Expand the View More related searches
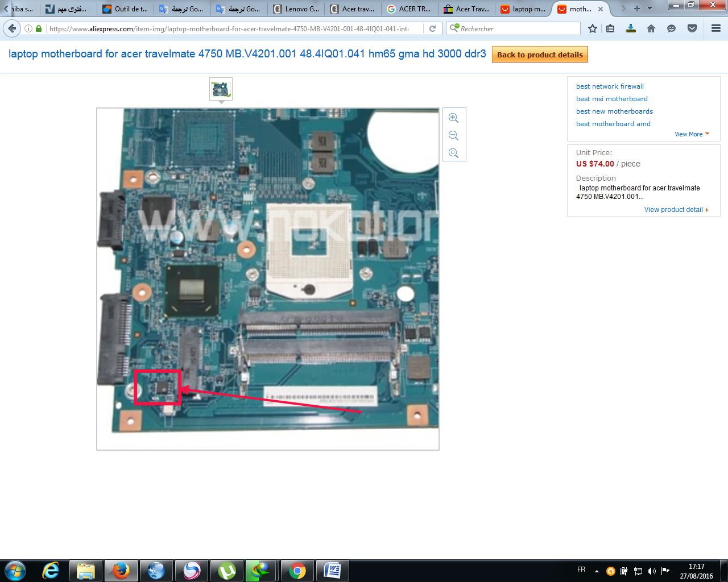Screen dimensions: 728x582 click(x=692, y=134)
